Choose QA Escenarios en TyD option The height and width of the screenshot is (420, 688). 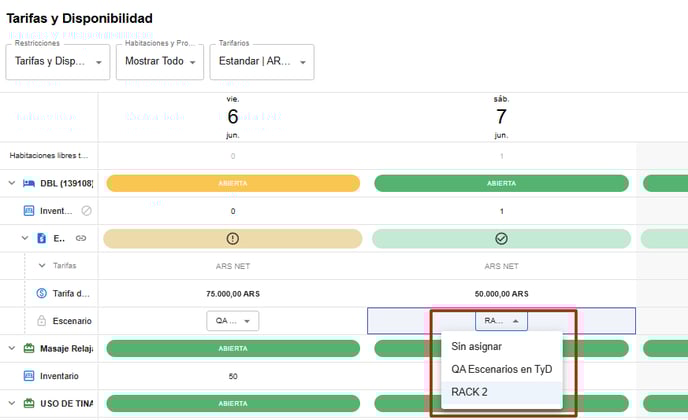501,369
